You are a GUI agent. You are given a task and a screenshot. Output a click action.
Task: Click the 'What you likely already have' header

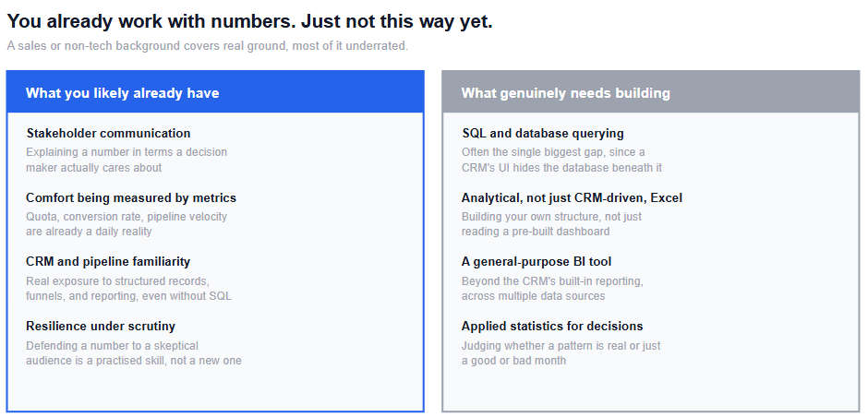(x=215, y=92)
